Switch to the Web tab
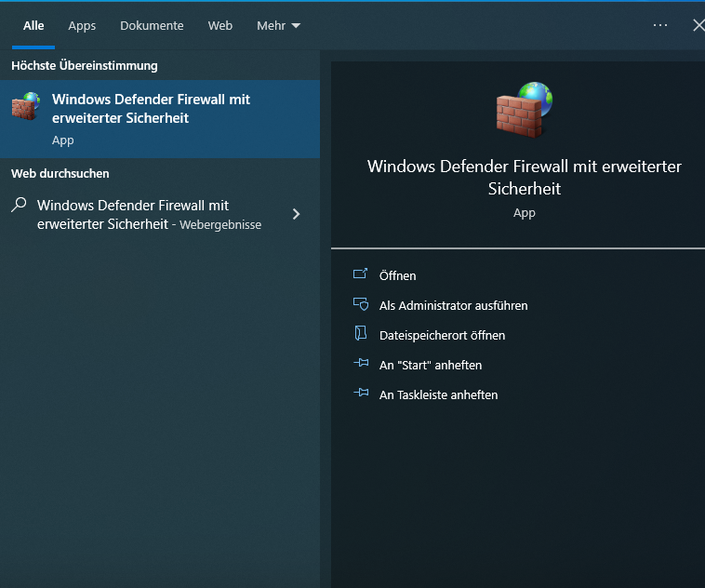This screenshot has width=705, height=588. coord(220,26)
